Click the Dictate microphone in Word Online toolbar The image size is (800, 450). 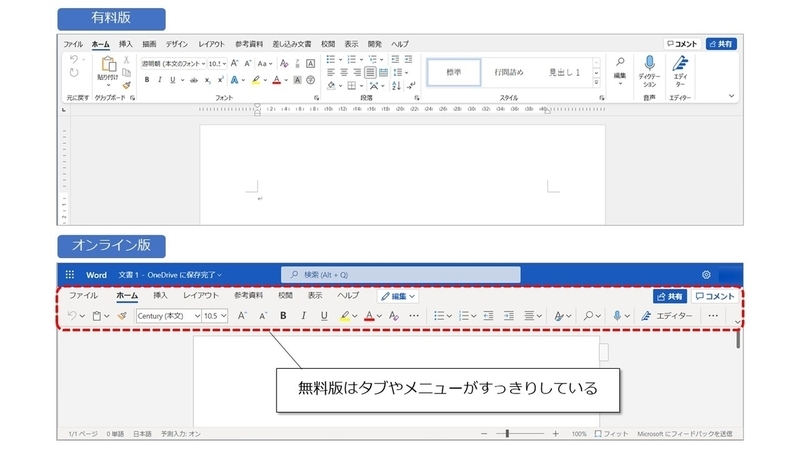click(617, 316)
